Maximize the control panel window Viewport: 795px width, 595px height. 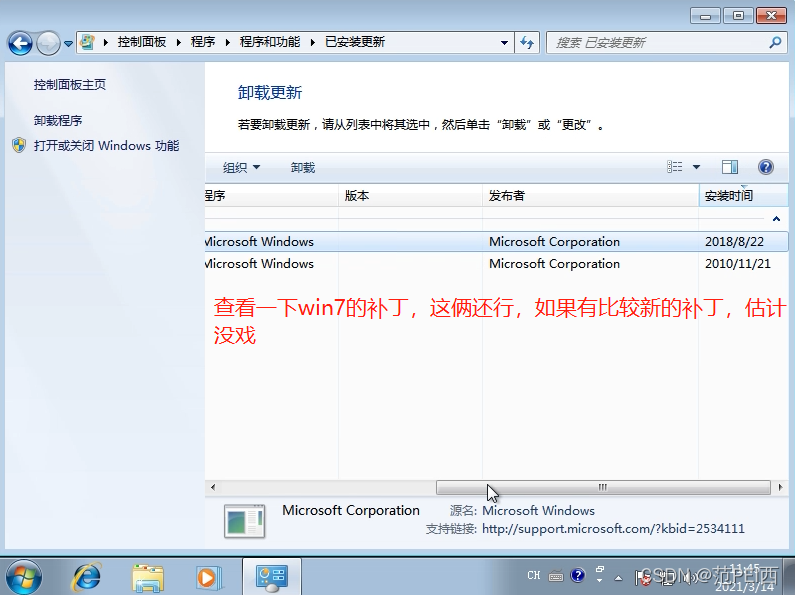[x=738, y=16]
